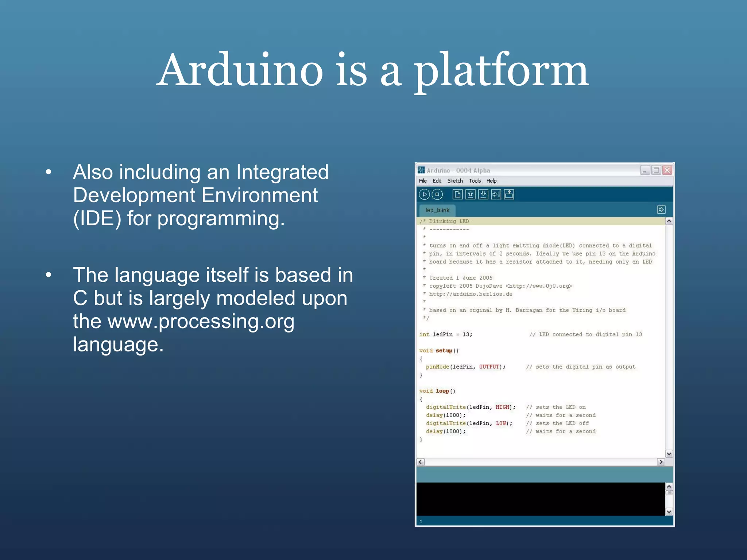Click the horizontal scrollbar right arrow
The image size is (747, 560).
coord(661,462)
